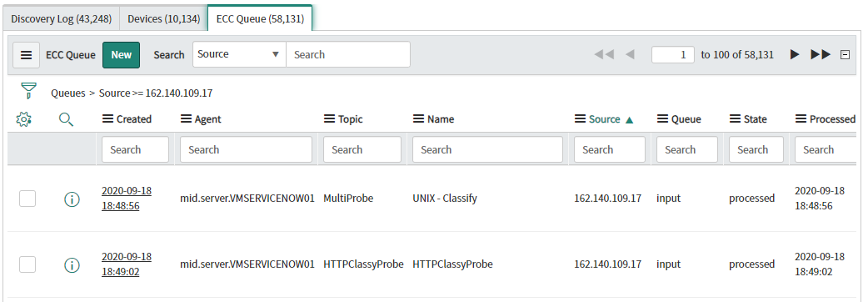Viewport: 868px width, 302px height.
Task: Preview the UNIX - Classify record info icon
Action: point(72,199)
